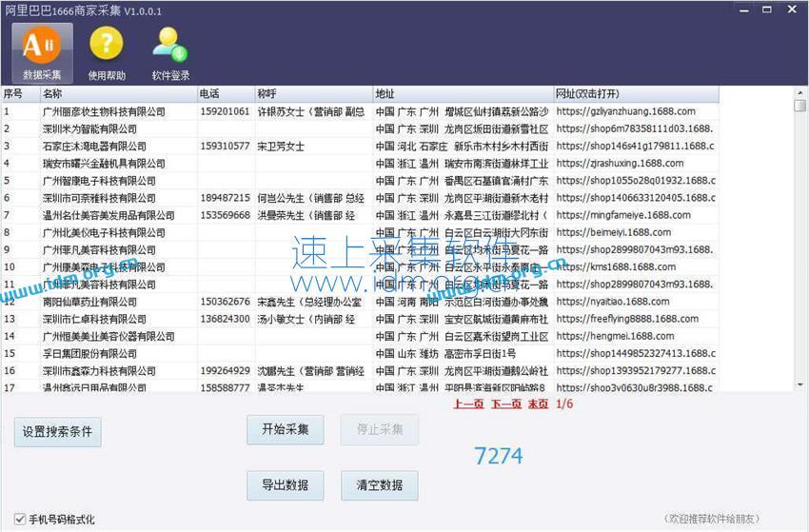Screen dimensions: 809x532
Task: Minimize the 阿里巴巴 collector window
Action: (744, 10)
